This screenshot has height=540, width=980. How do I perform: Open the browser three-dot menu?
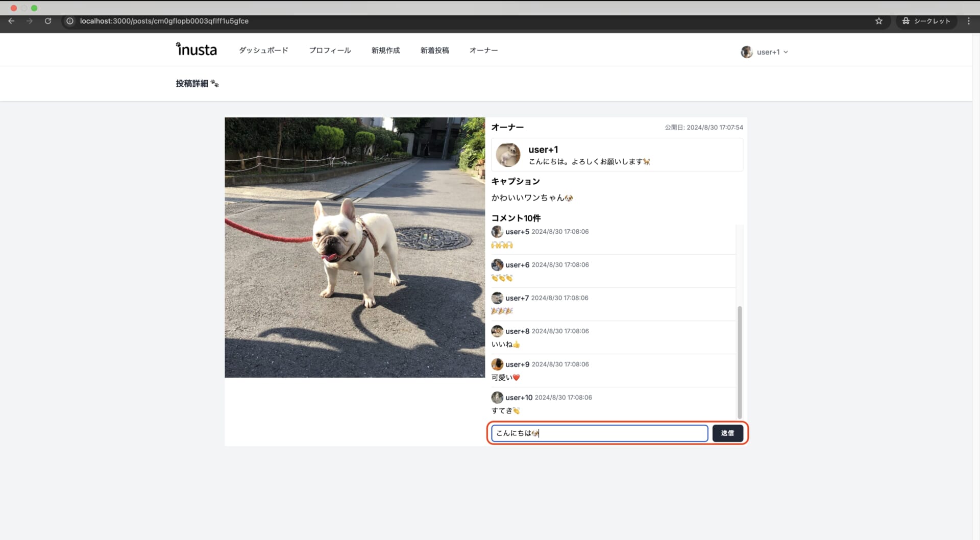coord(968,21)
